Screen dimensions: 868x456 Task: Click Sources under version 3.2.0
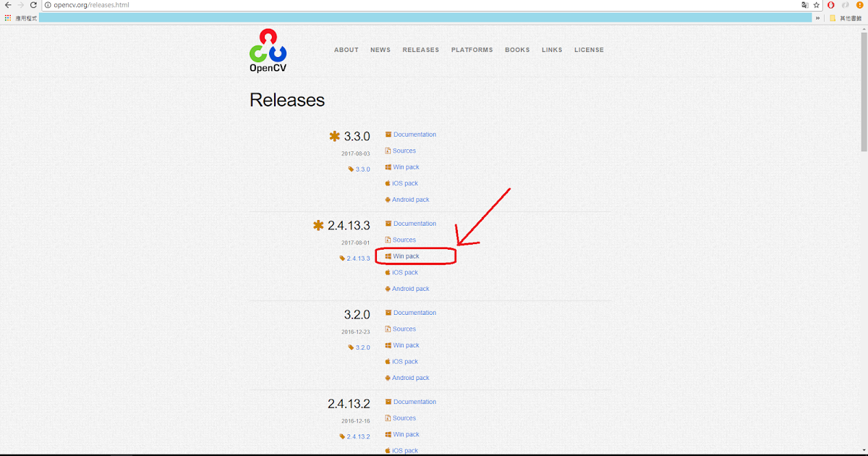[404, 329]
